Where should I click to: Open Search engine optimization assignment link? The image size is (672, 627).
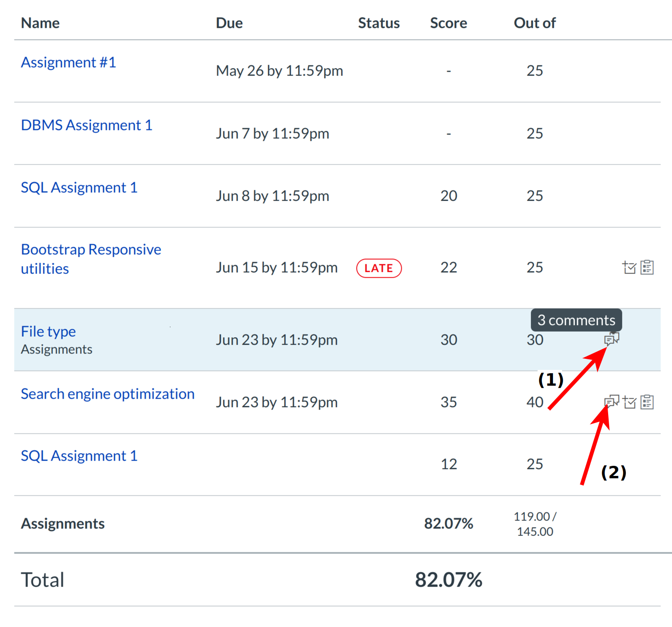(x=108, y=394)
